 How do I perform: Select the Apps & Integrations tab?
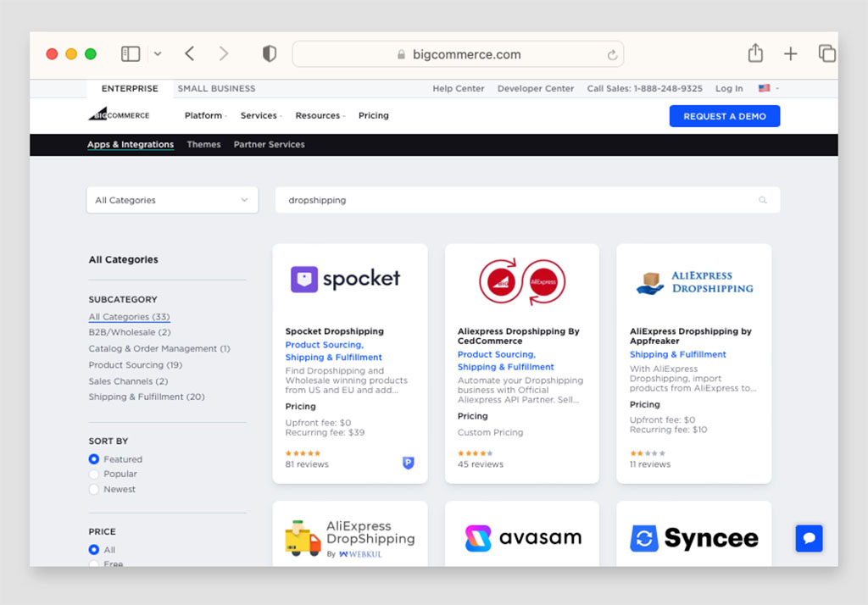[x=131, y=144]
